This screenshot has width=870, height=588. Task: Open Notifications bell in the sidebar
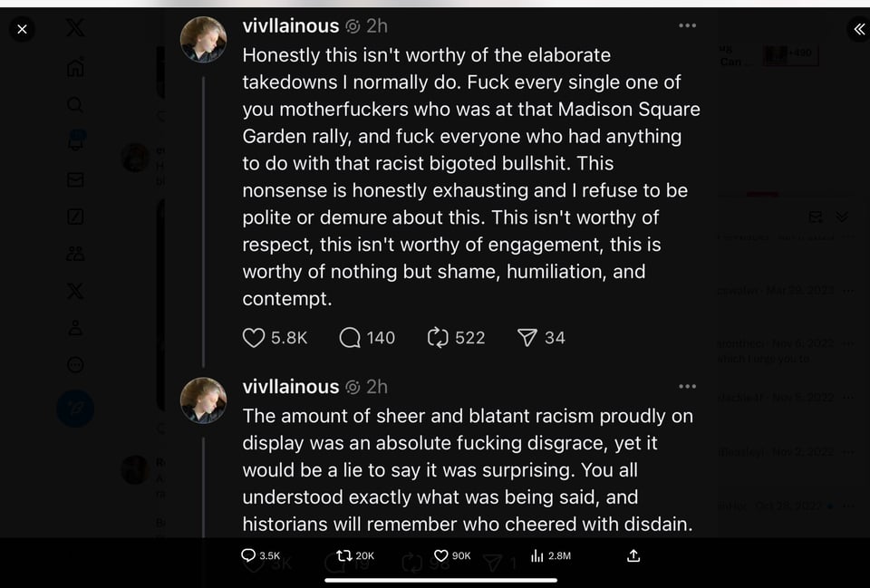pyautogui.click(x=75, y=142)
